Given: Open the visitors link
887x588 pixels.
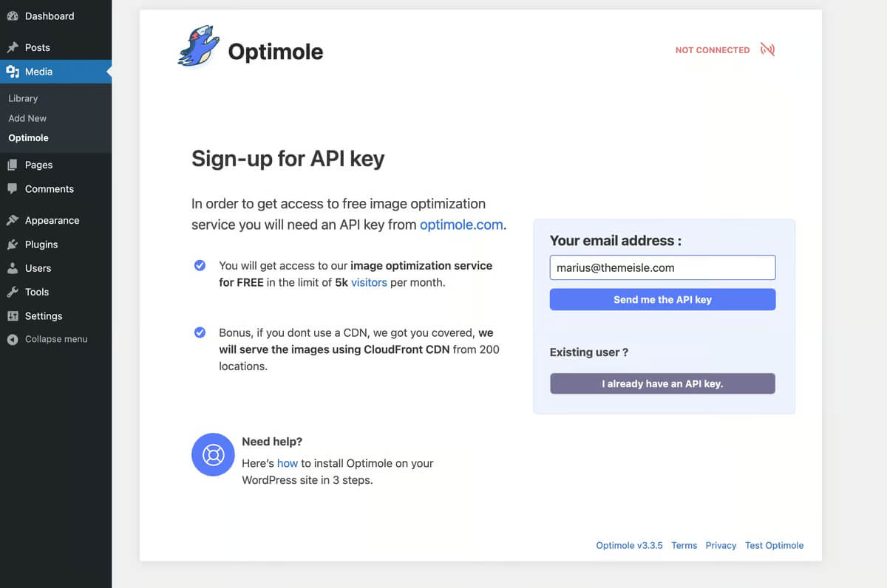Looking at the screenshot, I should point(369,282).
